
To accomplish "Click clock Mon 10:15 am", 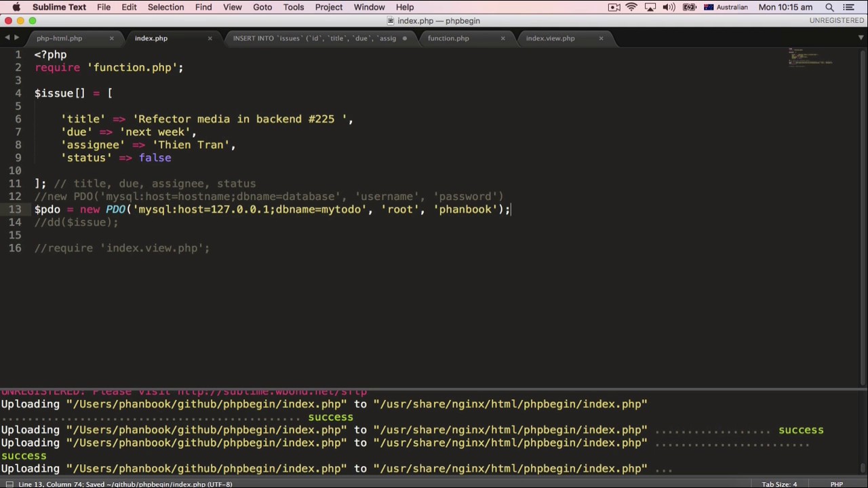I will [x=785, y=7].
